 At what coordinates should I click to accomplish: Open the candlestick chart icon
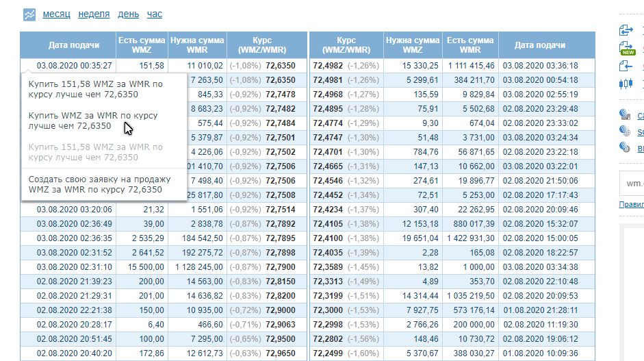[x=626, y=84]
